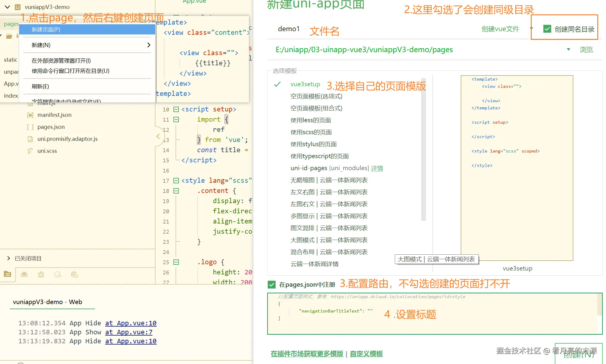Select the 空页面模板(选项式) template
Screen dimensions: 606x364
coord(316,96)
